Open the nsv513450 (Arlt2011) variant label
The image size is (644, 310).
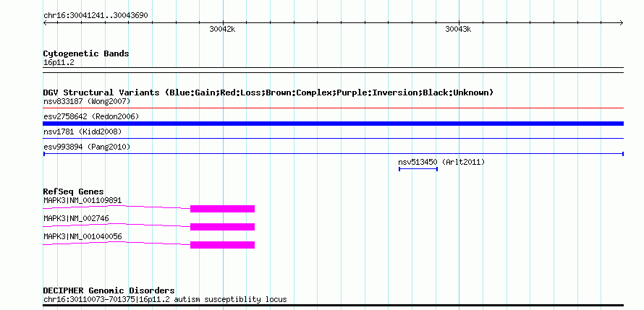(441, 162)
